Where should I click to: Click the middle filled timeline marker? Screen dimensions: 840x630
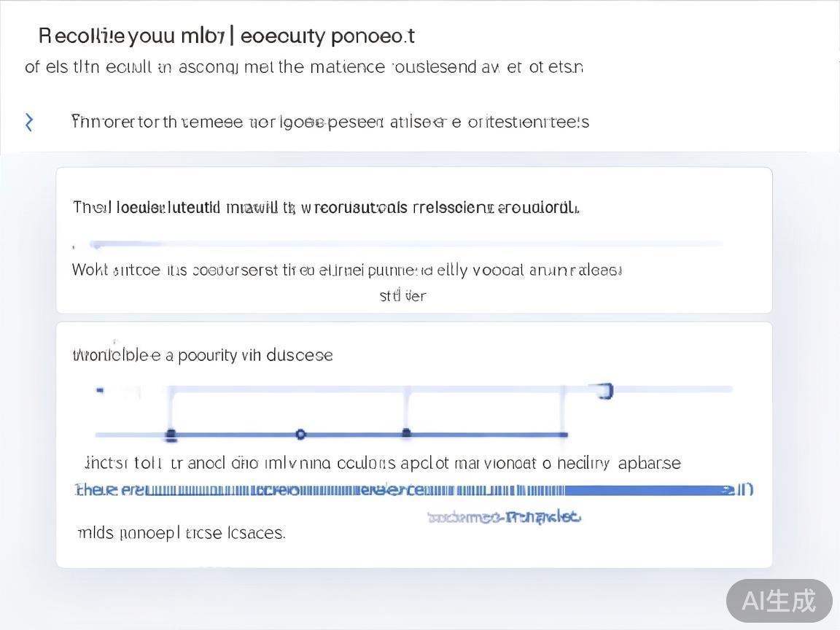[406, 434]
